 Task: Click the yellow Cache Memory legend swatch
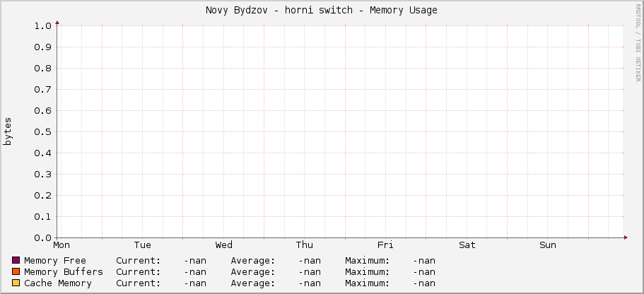[16, 283]
